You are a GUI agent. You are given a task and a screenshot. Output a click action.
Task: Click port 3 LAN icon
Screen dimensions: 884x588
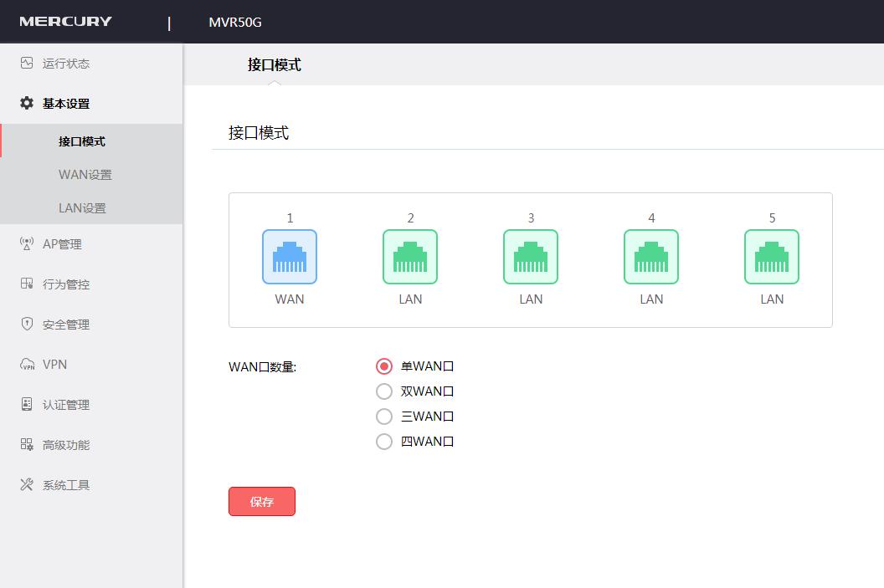point(530,257)
